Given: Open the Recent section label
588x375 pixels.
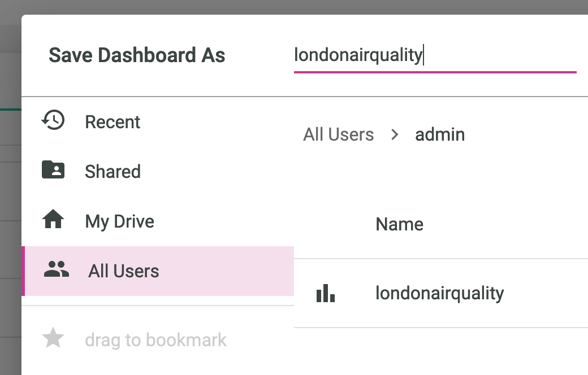Looking at the screenshot, I should point(113,122).
